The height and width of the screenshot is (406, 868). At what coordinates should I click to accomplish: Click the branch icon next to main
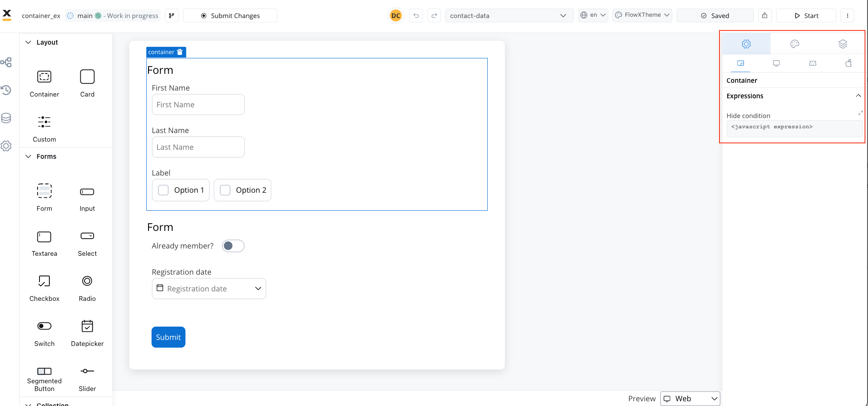point(172,15)
